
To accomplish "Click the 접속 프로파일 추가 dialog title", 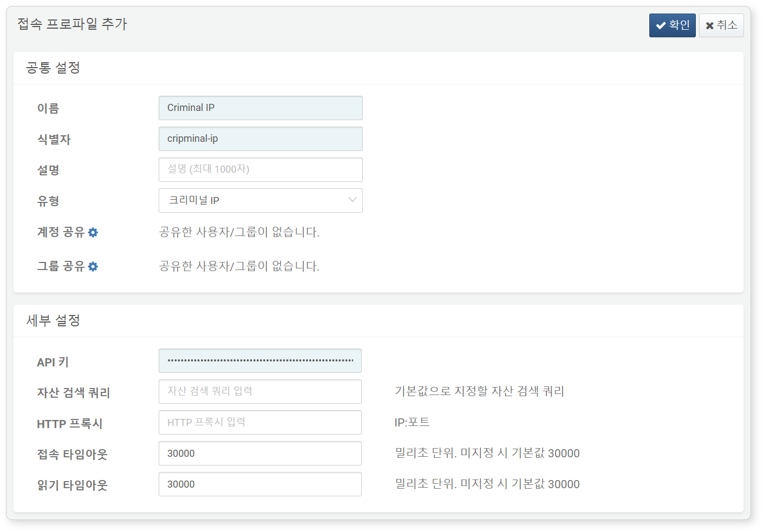I will tap(72, 24).
